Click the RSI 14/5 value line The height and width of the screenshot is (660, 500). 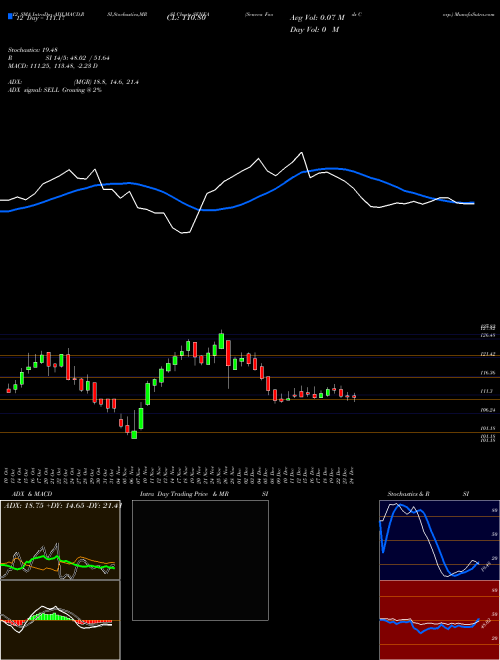[59, 58]
